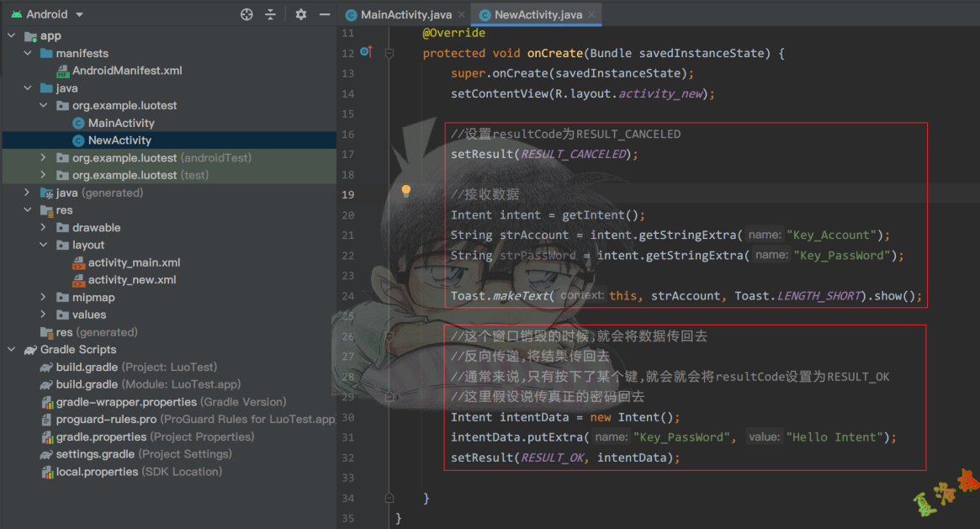Click the override gutter icon at line 12
Viewport: 980px width, 529px height.
tap(366, 52)
